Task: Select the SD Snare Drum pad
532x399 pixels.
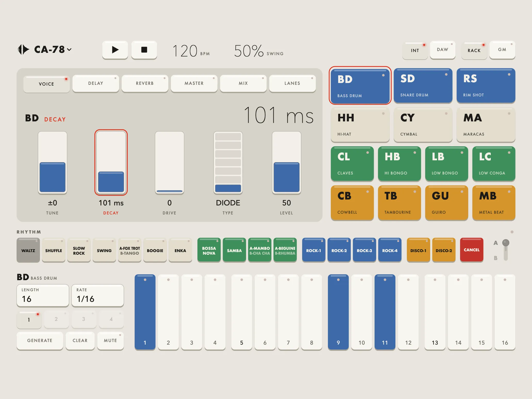Action: 423,85
